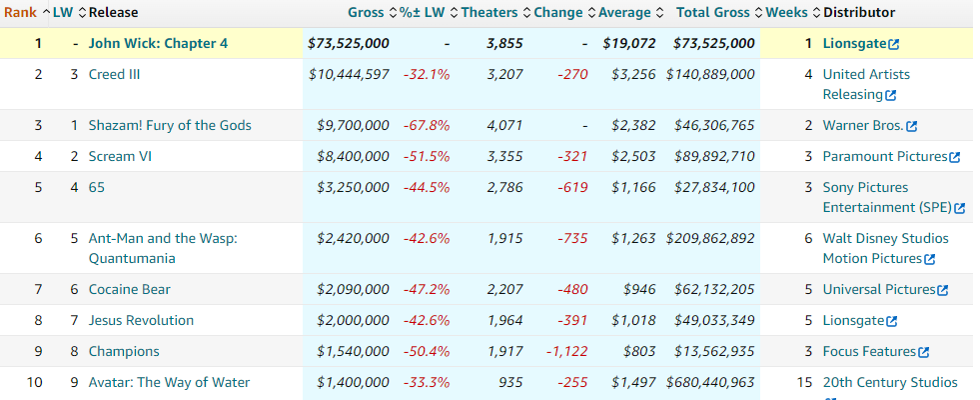Click external link icon beside United Artists Releasing

point(890,95)
